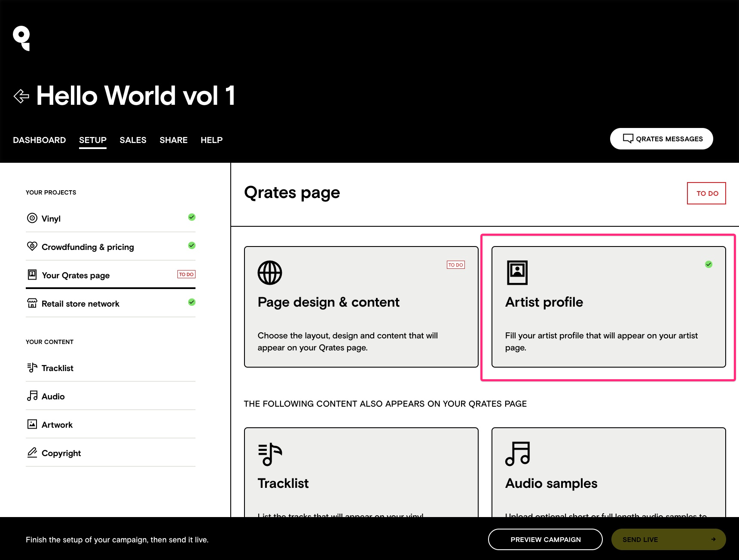The image size is (739, 560).
Task: Click the Audio music note icon in sidebar
Action: (32, 396)
